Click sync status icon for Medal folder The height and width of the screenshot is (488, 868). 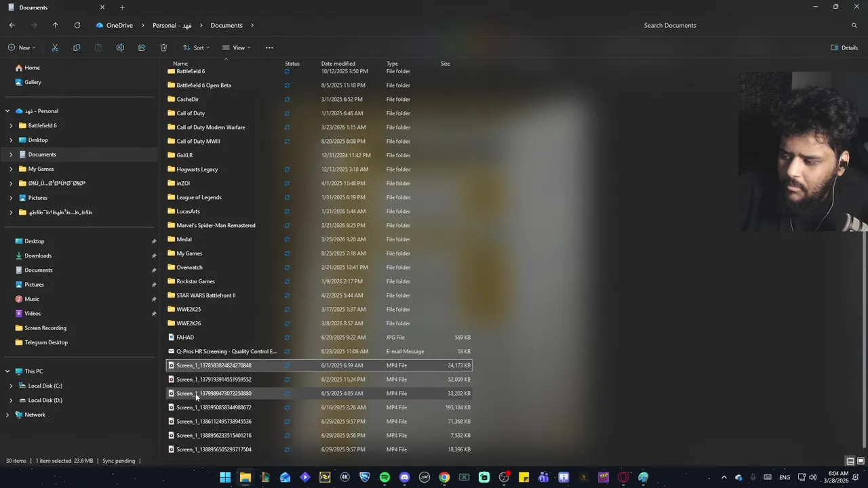click(287, 239)
